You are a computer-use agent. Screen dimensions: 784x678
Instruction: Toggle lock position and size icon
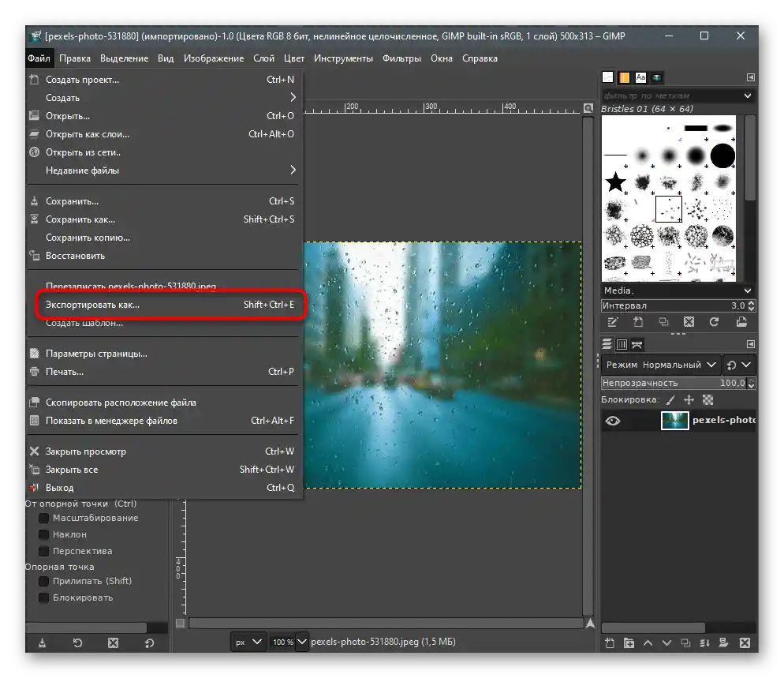click(x=689, y=400)
